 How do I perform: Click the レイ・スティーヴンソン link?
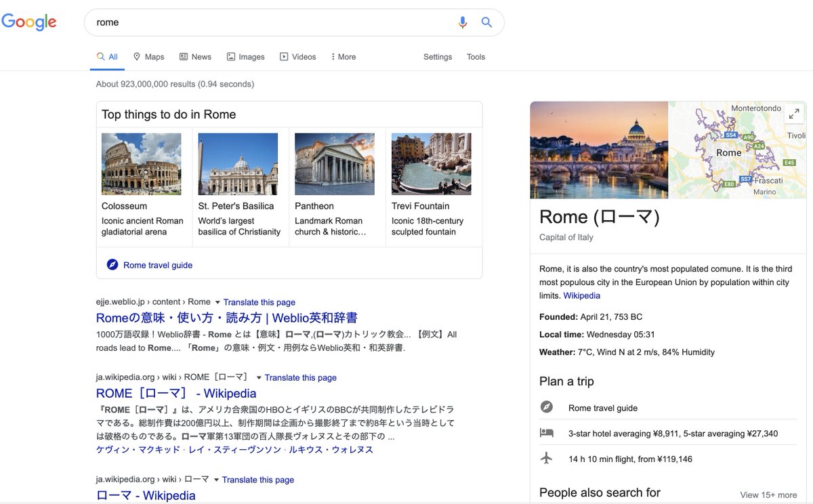[x=234, y=449]
